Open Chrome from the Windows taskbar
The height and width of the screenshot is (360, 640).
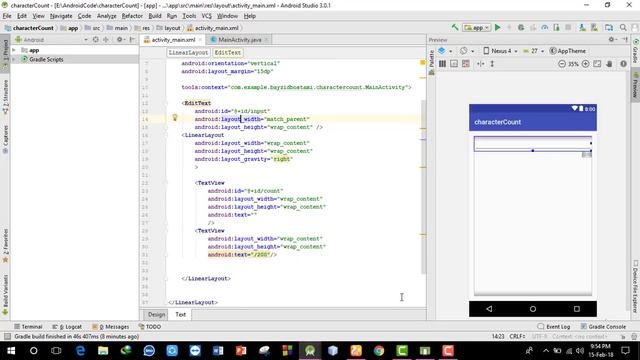click(x=379, y=350)
